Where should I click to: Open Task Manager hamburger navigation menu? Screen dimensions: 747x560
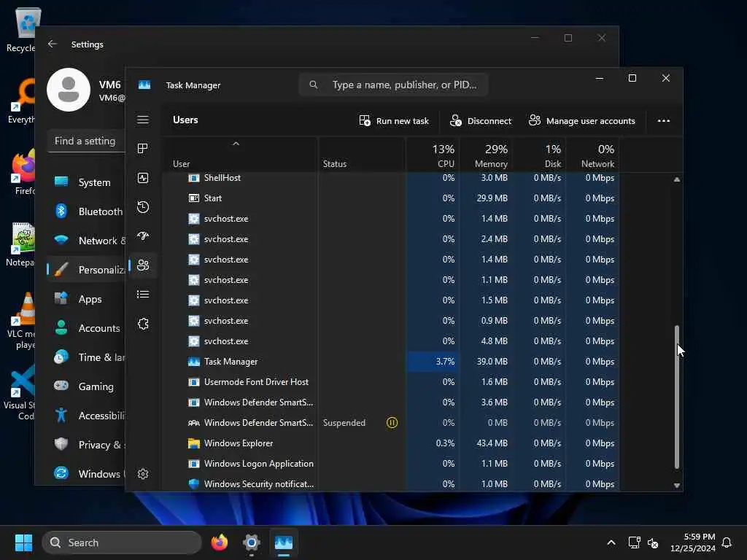[x=143, y=120]
